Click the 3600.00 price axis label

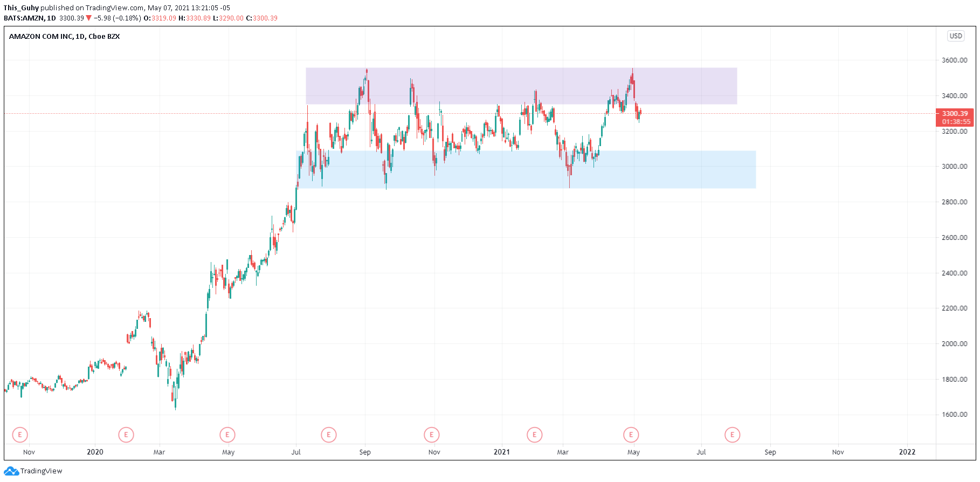(955, 60)
